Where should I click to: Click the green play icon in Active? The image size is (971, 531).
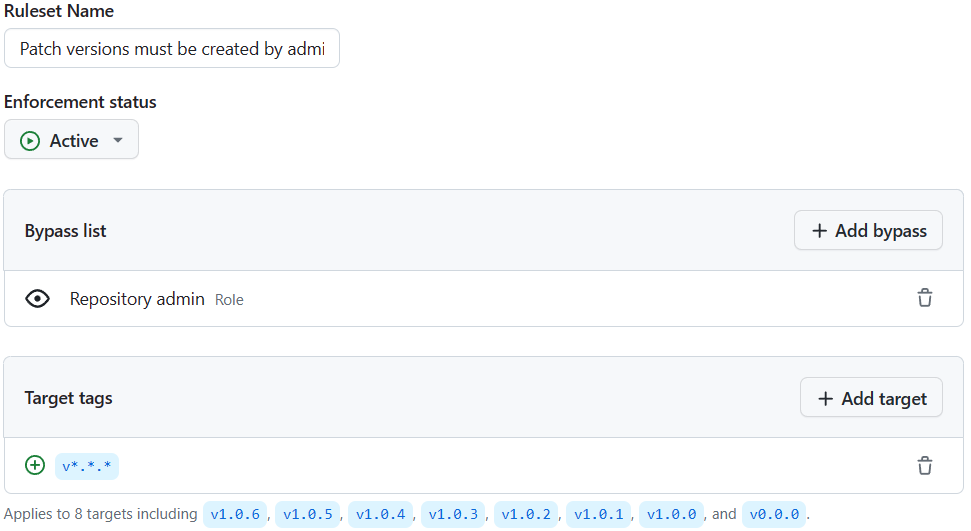tap(30, 141)
